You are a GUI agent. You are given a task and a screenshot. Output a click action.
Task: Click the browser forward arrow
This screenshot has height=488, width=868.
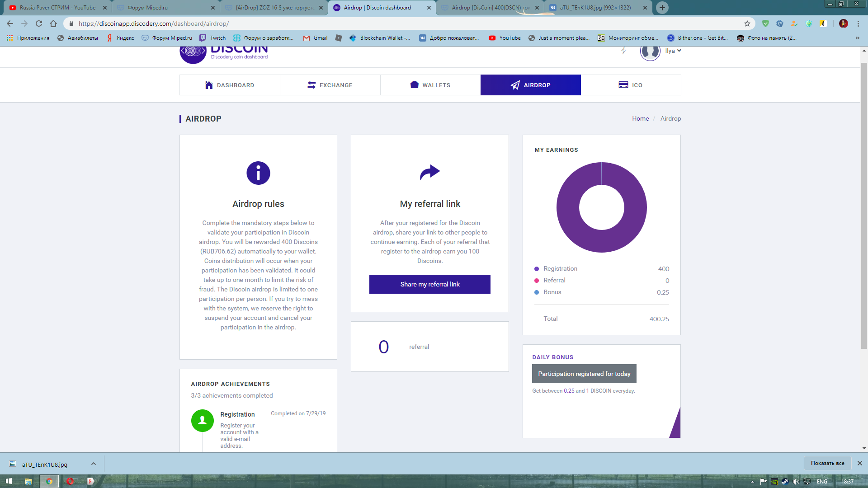click(x=24, y=23)
